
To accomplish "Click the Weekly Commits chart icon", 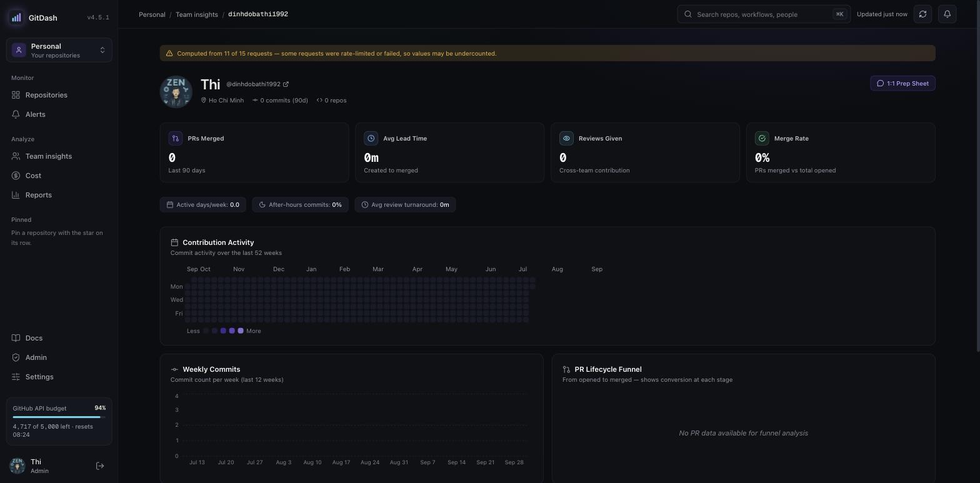I will tap(174, 369).
